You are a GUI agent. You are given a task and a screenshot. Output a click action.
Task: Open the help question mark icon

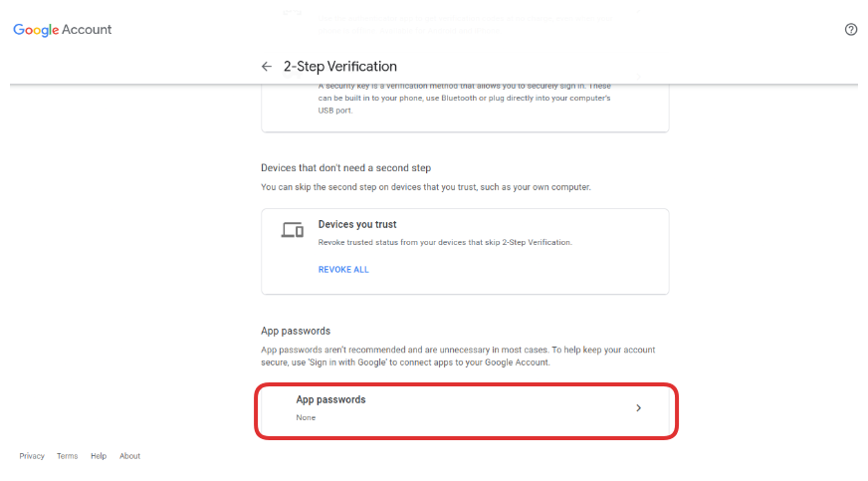(x=851, y=30)
